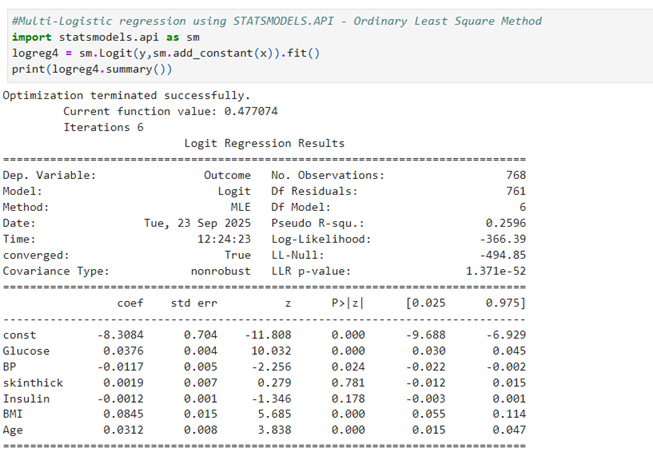Click the 'Dep. Variable:' label
Viewport: 653px width, 456px height.
click(49, 175)
